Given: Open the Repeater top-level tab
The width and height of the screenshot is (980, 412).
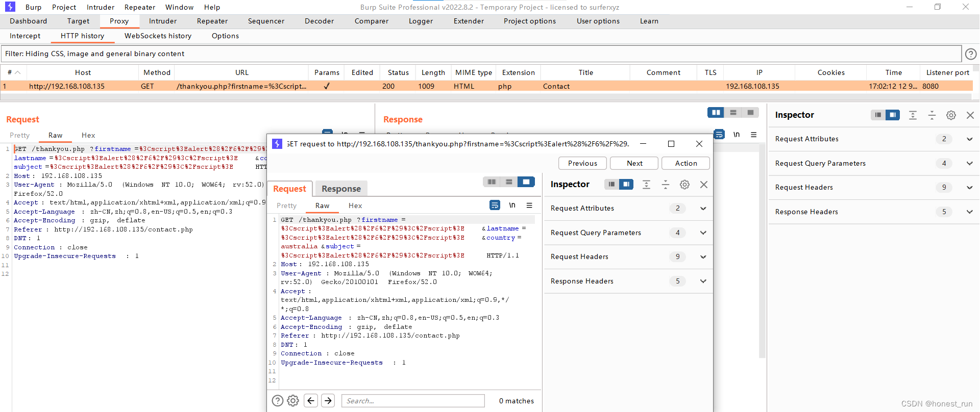Looking at the screenshot, I should pos(212,21).
